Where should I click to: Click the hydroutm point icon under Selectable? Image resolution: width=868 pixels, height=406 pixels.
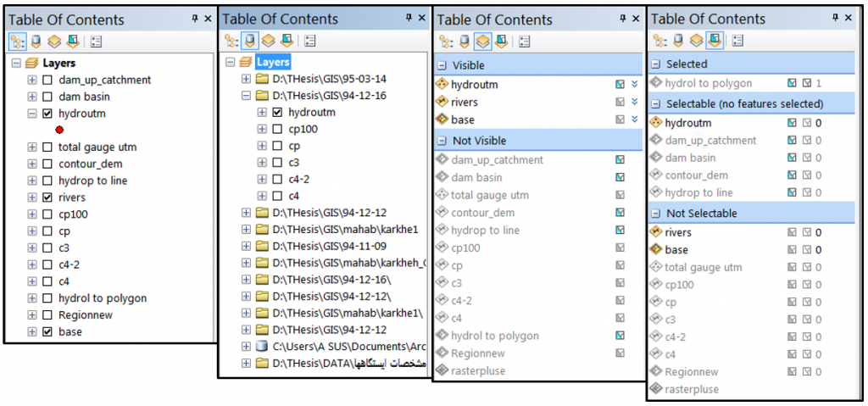(x=655, y=123)
